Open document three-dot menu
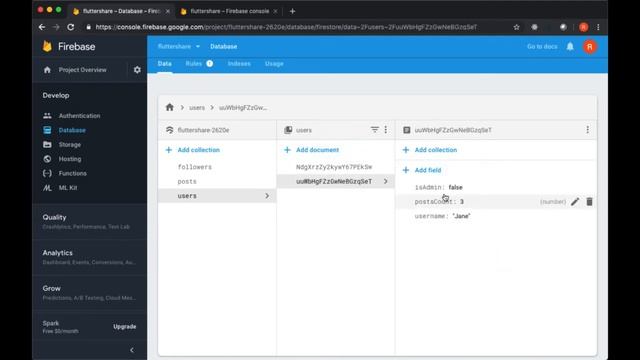The width and height of the screenshot is (640, 360). tap(587, 130)
